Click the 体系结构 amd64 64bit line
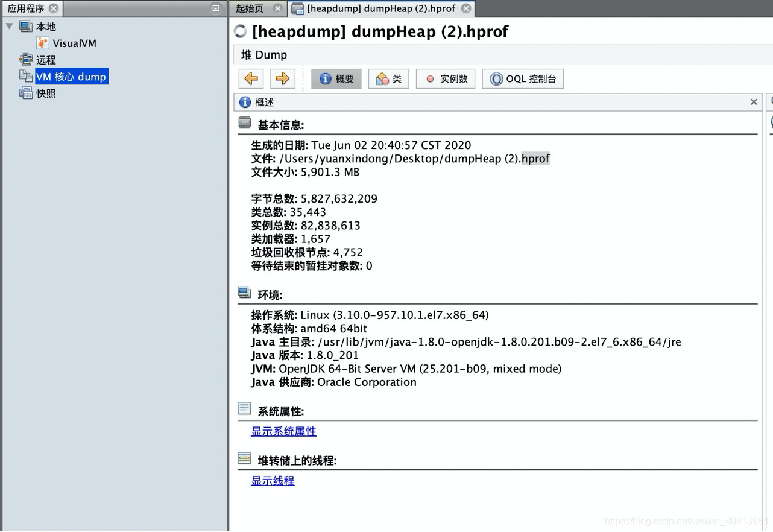The image size is (773, 532). tap(309, 329)
